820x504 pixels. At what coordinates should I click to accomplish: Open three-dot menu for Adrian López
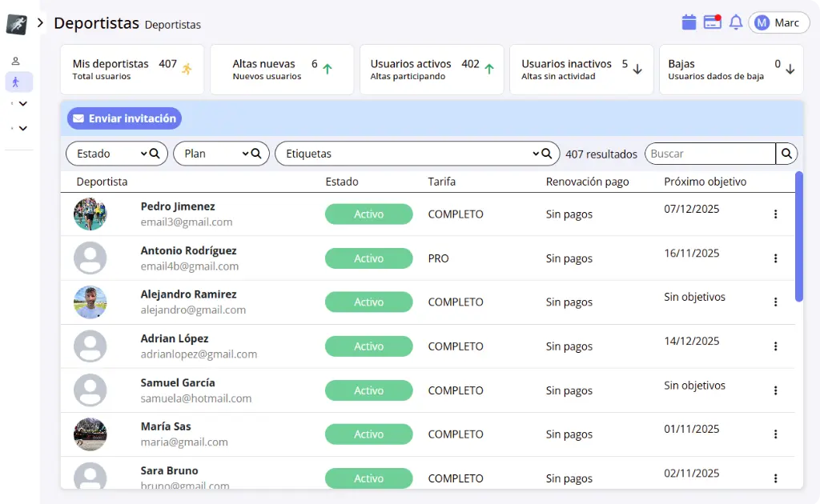coord(775,346)
